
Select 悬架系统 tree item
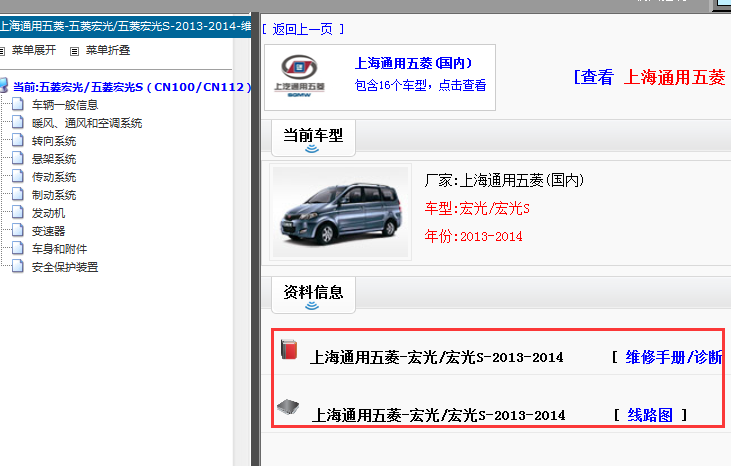pyautogui.click(x=54, y=159)
